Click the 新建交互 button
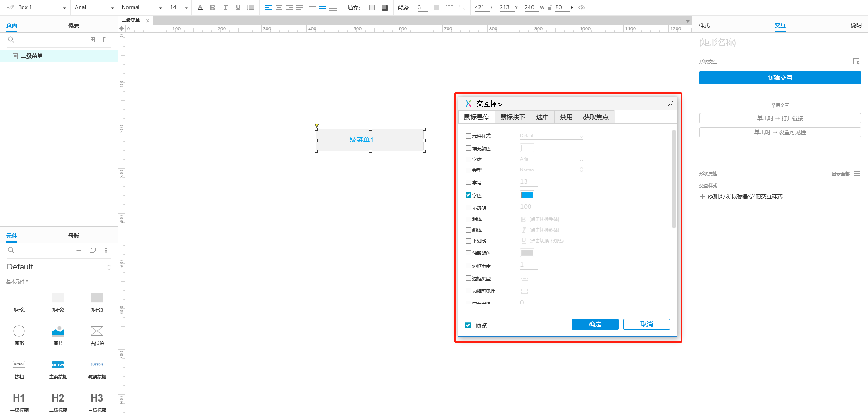 pos(780,78)
